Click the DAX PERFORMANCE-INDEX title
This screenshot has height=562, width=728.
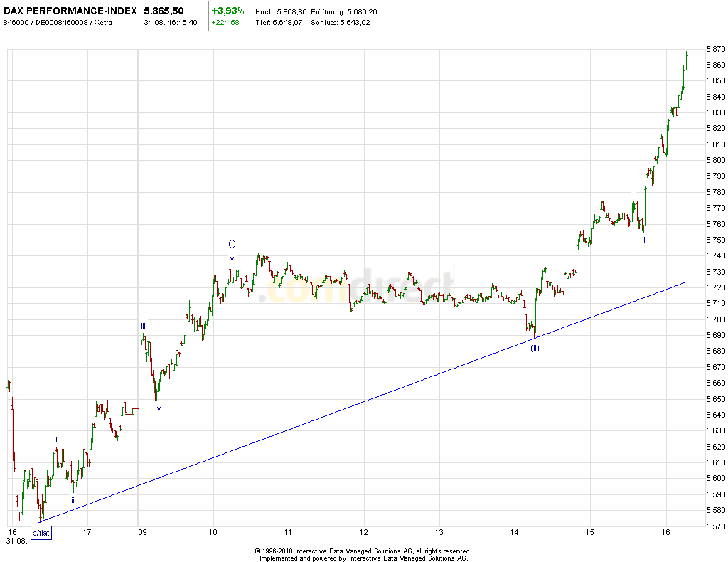tap(69, 11)
